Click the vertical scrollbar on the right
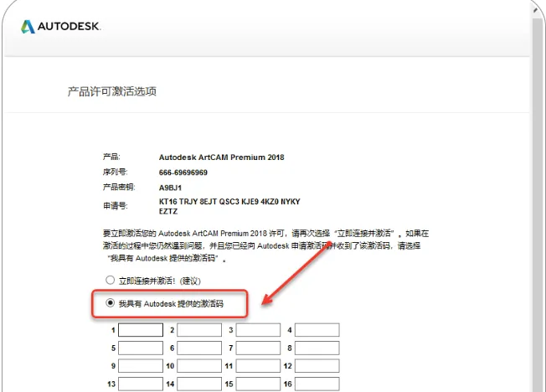 pos(538,205)
